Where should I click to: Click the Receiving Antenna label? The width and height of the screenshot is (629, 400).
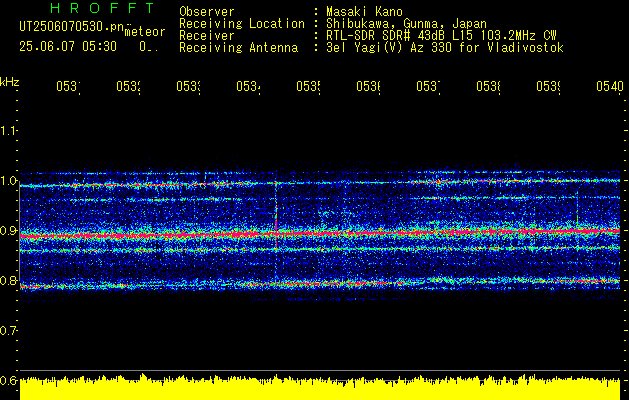pyautogui.click(x=239, y=48)
